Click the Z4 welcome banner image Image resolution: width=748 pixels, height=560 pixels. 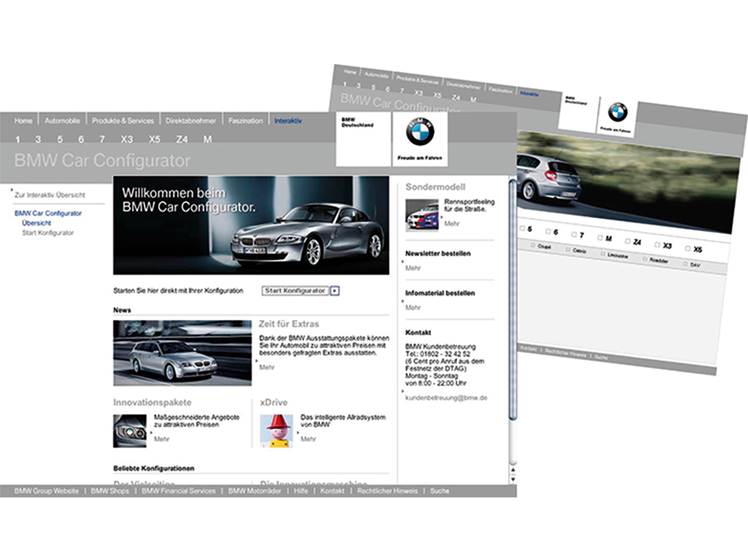point(251,225)
